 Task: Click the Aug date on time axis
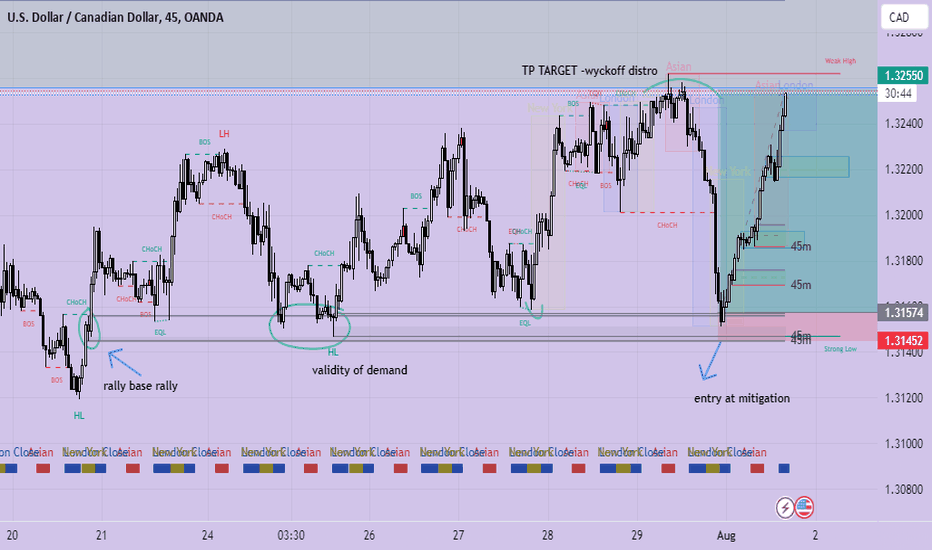[726, 535]
